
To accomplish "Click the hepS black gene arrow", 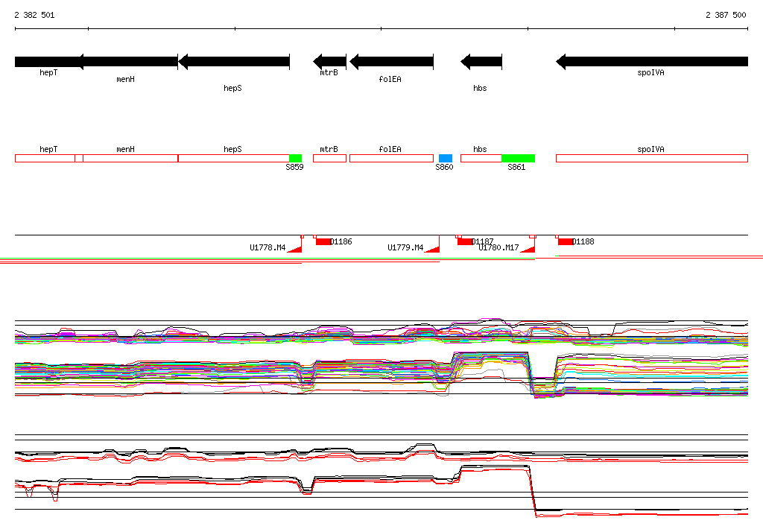I will point(234,61).
